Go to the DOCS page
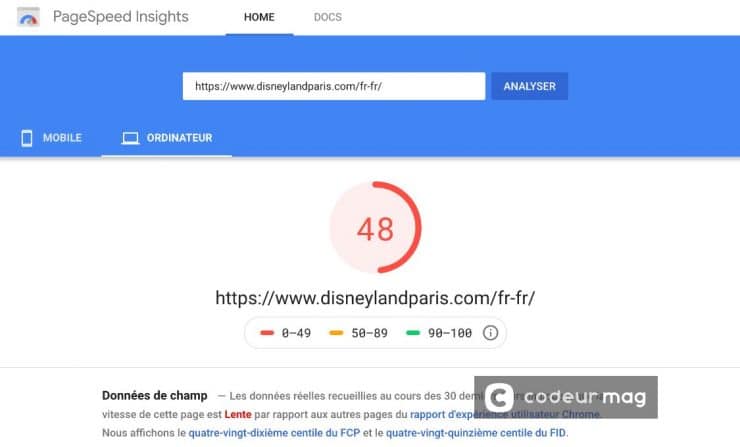The height and width of the screenshot is (447, 740). point(328,17)
